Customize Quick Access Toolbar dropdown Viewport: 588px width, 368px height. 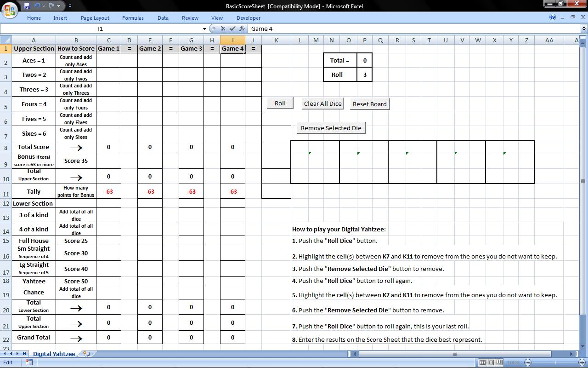[x=70, y=6]
